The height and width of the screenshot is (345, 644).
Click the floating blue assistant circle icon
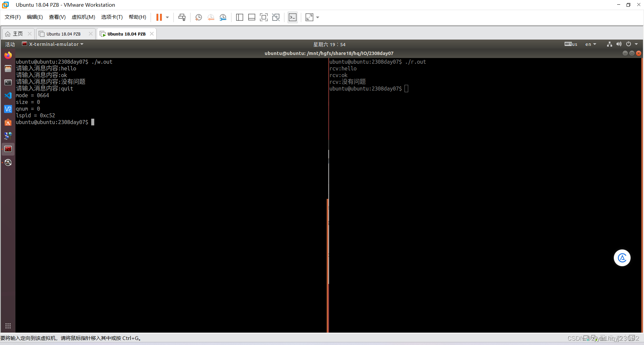pyautogui.click(x=622, y=258)
